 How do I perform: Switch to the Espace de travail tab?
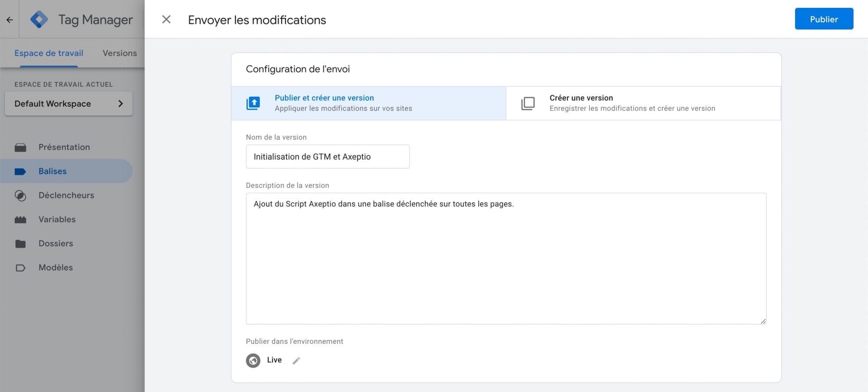49,53
